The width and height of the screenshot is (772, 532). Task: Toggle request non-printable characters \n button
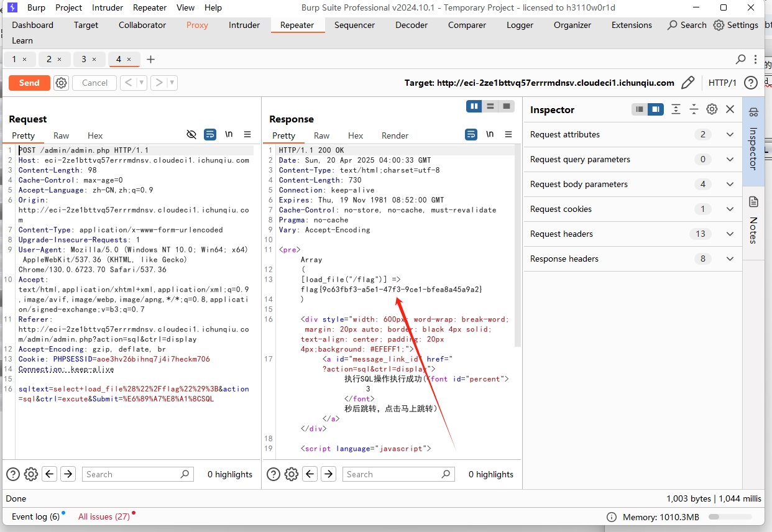(x=229, y=134)
